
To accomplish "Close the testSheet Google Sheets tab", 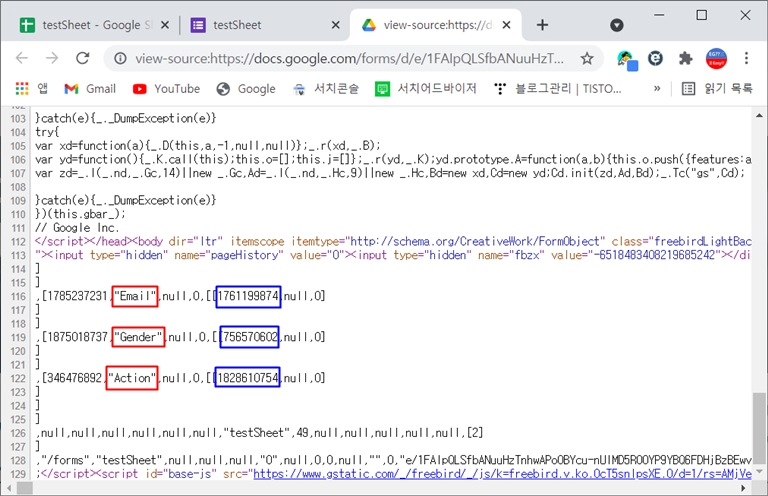I will (x=165, y=25).
